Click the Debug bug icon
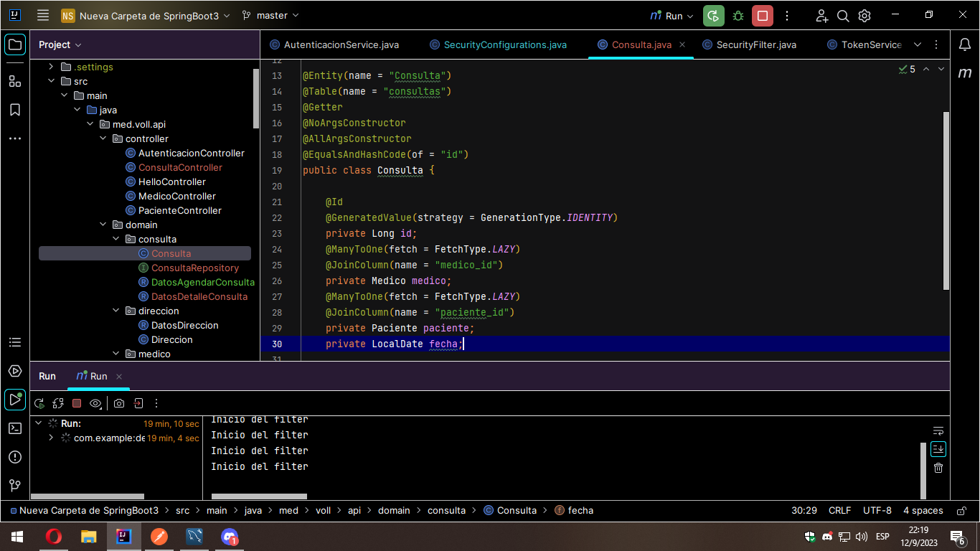The image size is (980, 551). 738,16
